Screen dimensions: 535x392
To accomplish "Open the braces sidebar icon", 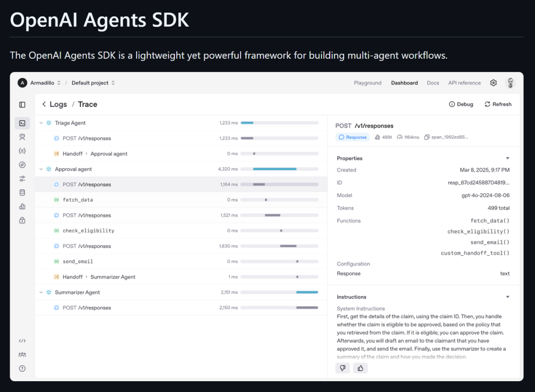I will (x=22, y=151).
